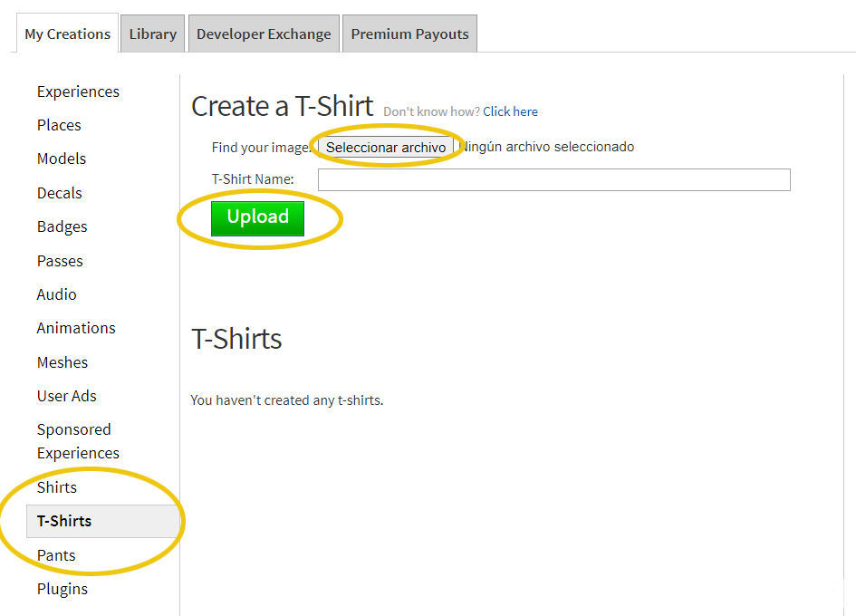Navigate to the Shirts section

pos(56,487)
